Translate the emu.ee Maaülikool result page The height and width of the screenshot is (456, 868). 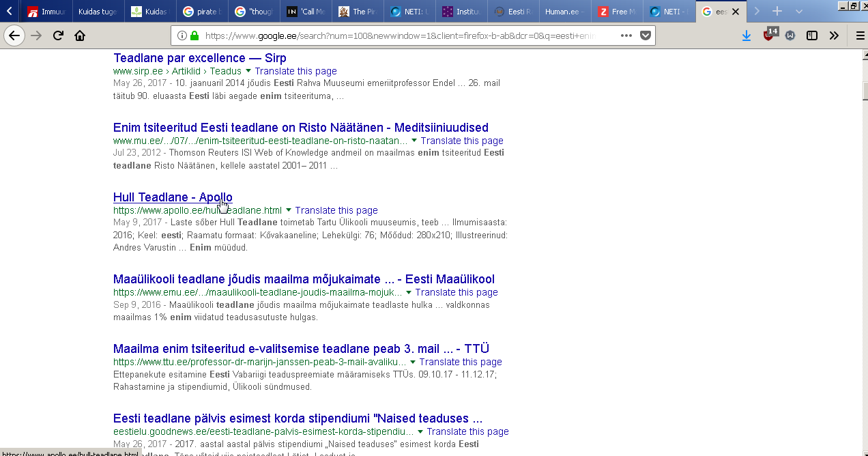(x=457, y=292)
